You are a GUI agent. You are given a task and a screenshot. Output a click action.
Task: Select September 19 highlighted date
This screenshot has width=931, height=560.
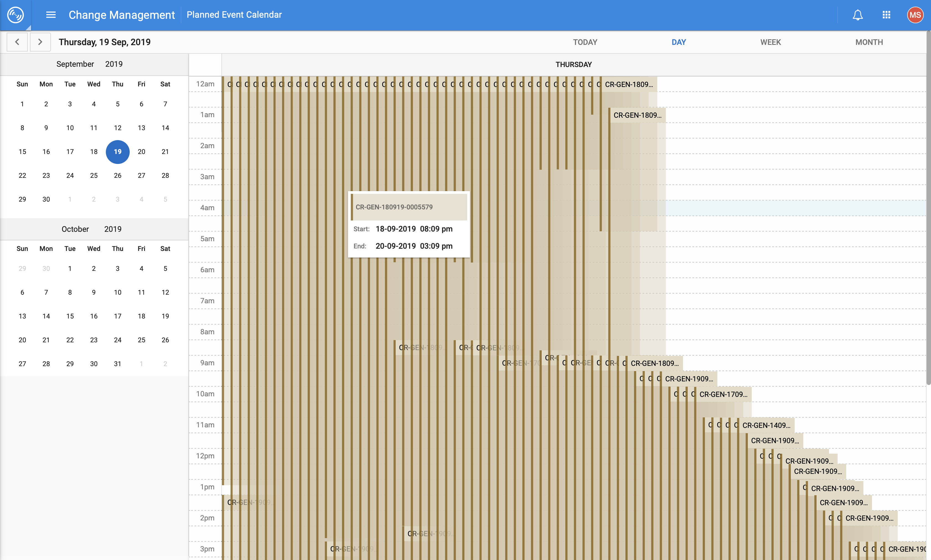tap(117, 152)
